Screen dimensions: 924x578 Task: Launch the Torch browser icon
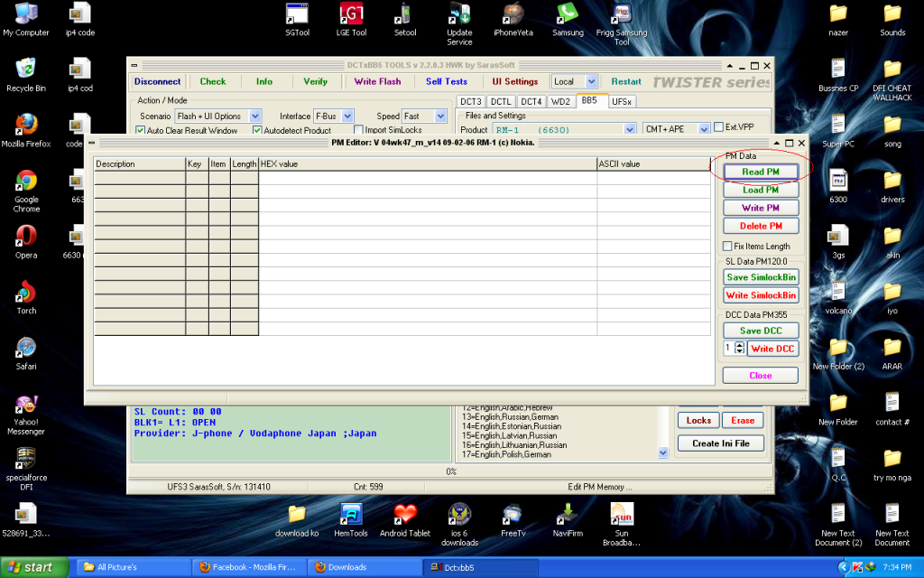[x=26, y=292]
